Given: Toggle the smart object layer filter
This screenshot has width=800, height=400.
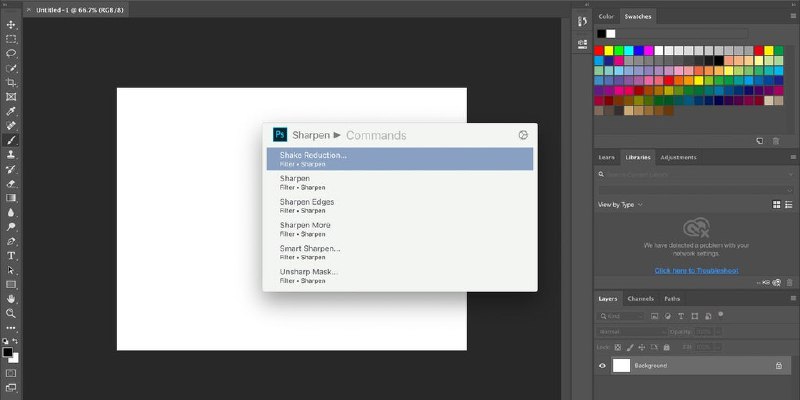Looking at the screenshot, I should point(707,316).
